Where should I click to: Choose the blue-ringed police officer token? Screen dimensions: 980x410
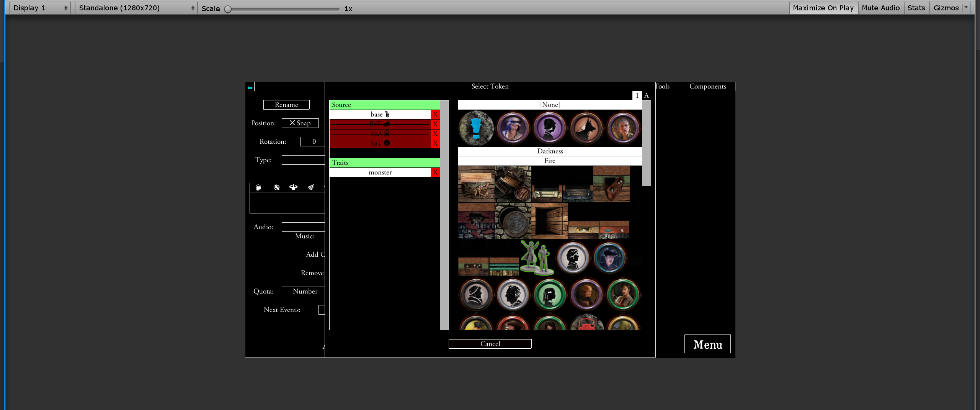click(609, 257)
